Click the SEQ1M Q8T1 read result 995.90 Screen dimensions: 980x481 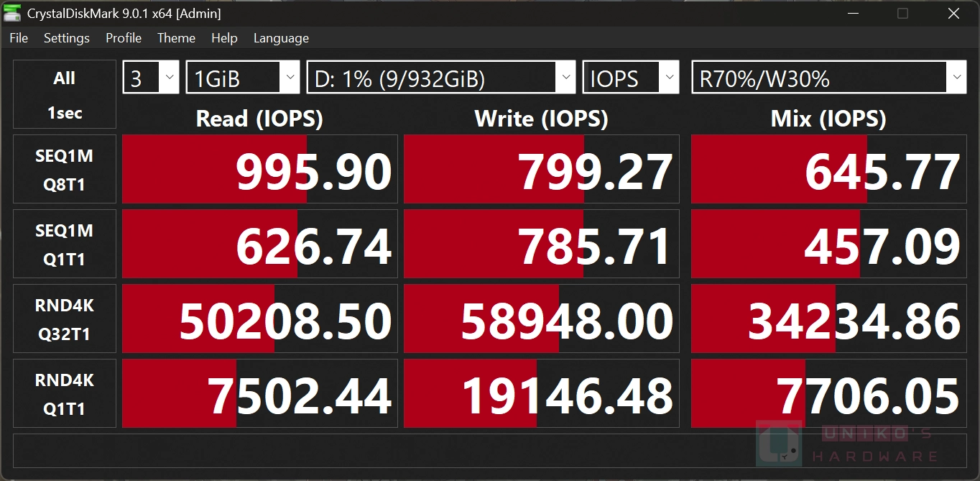(x=260, y=170)
